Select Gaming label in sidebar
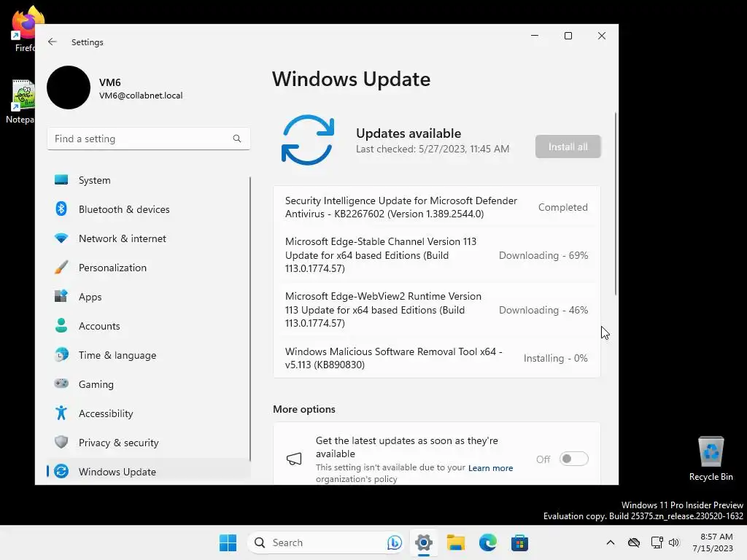The width and height of the screenshot is (747, 560). tap(96, 384)
